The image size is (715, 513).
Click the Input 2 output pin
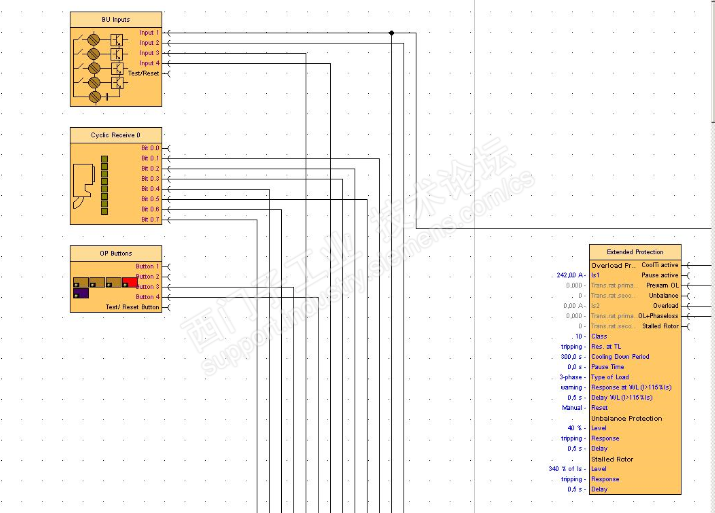click(x=166, y=43)
